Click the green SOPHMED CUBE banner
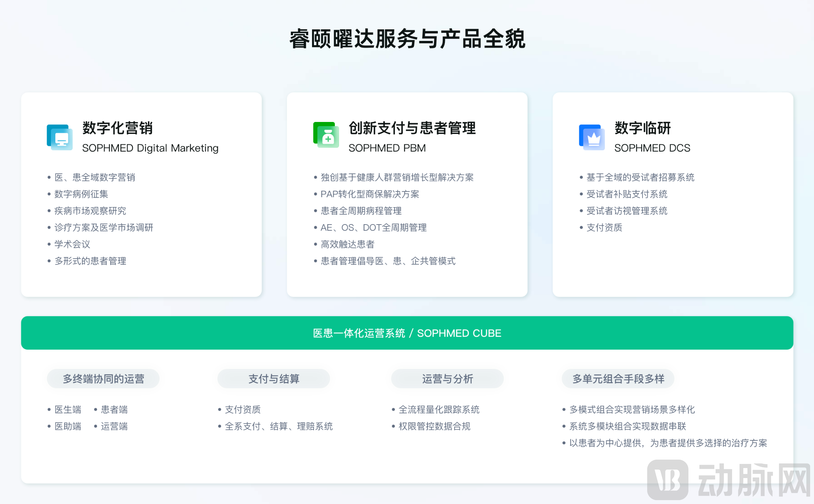Screen dimensions: 814x504 [x=407, y=333]
